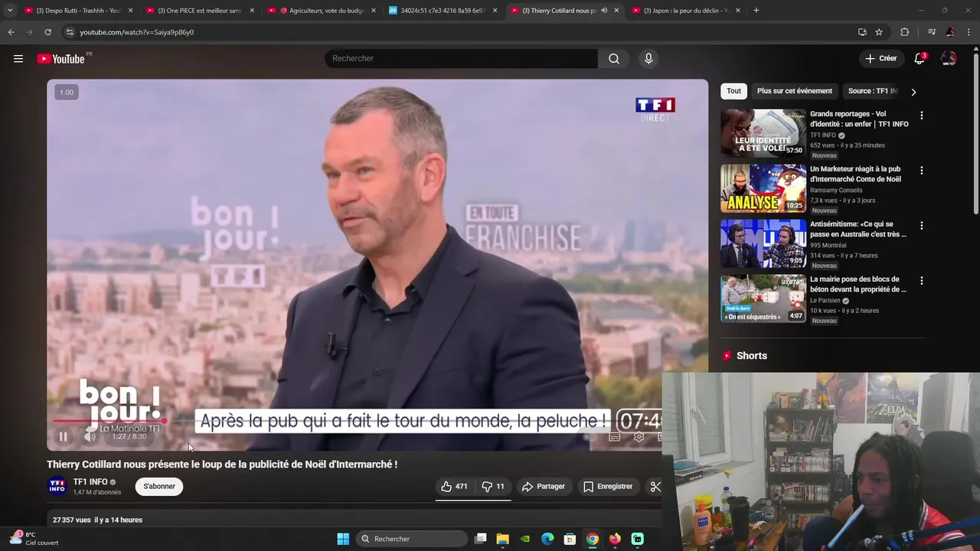The width and height of the screenshot is (980, 551).
Task: Open the ANALYSE Intermarché thumbnail
Action: [763, 188]
